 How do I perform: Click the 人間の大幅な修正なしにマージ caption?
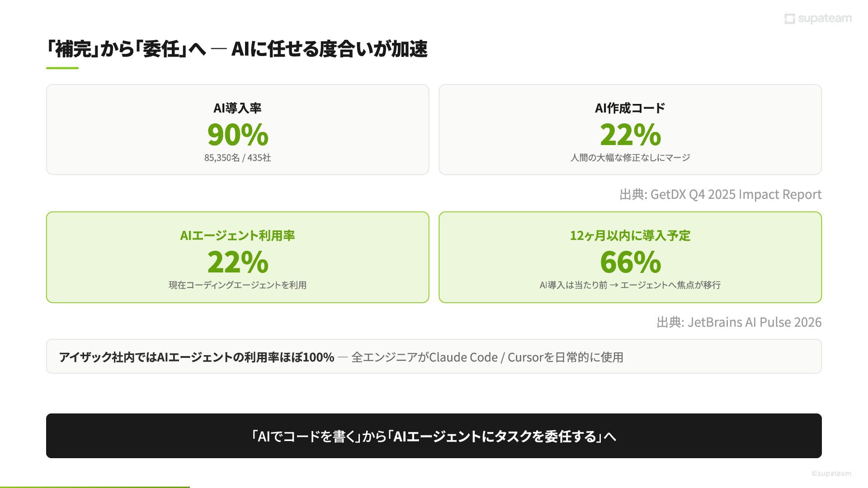[630, 158]
